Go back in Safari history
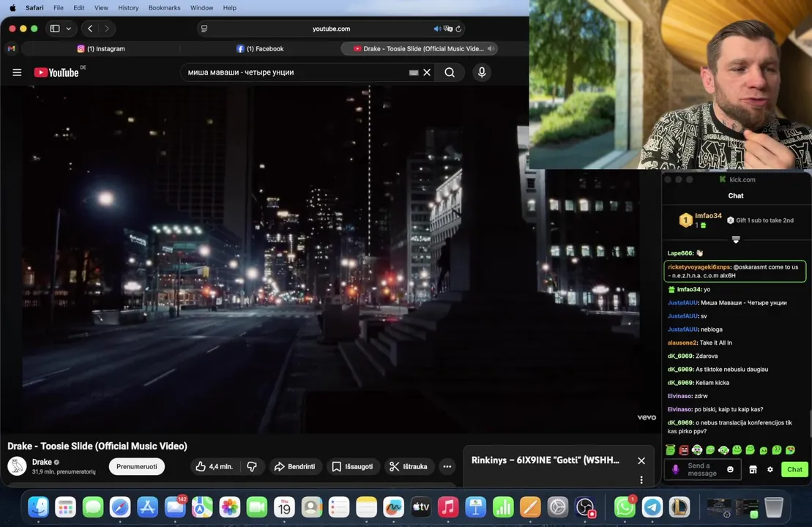812x527 pixels. pos(90,29)
